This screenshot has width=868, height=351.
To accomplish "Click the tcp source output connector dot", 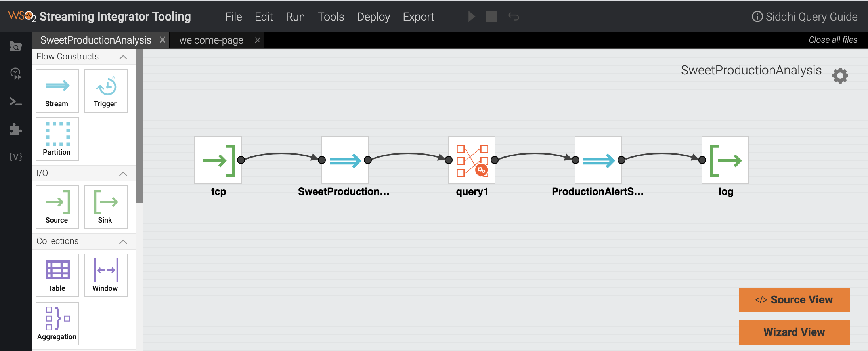I will coord(241,160).
